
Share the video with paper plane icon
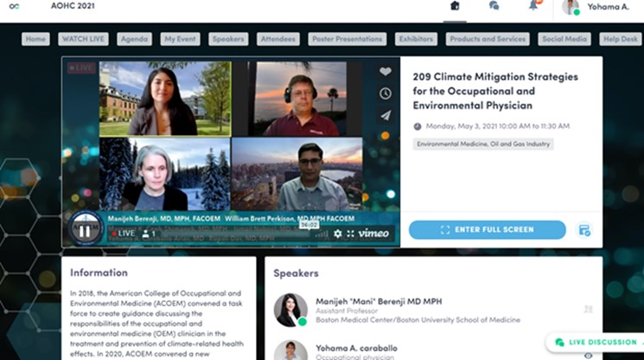[x=385, y=115]
